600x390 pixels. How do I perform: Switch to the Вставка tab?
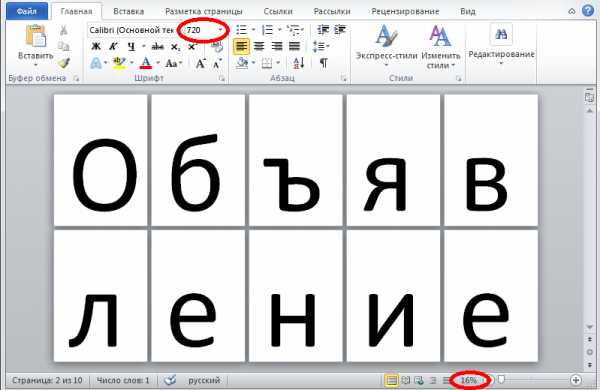click(129, 11)
